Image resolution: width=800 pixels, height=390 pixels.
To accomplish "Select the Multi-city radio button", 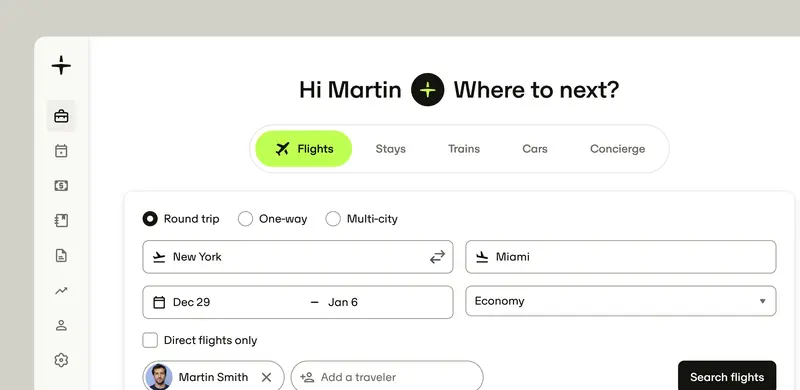I will [x=333, y=219].
